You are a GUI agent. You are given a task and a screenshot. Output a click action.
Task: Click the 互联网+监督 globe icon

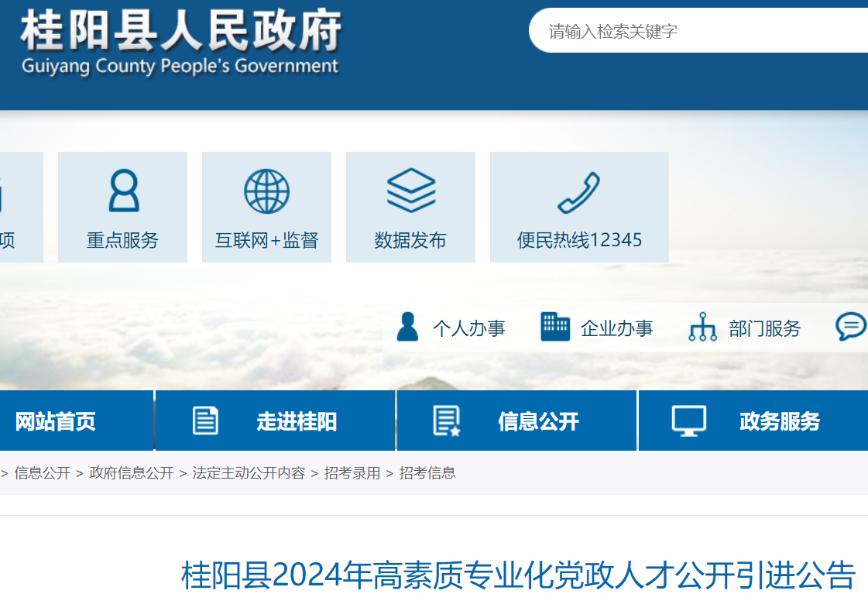[x=267, y=191]
